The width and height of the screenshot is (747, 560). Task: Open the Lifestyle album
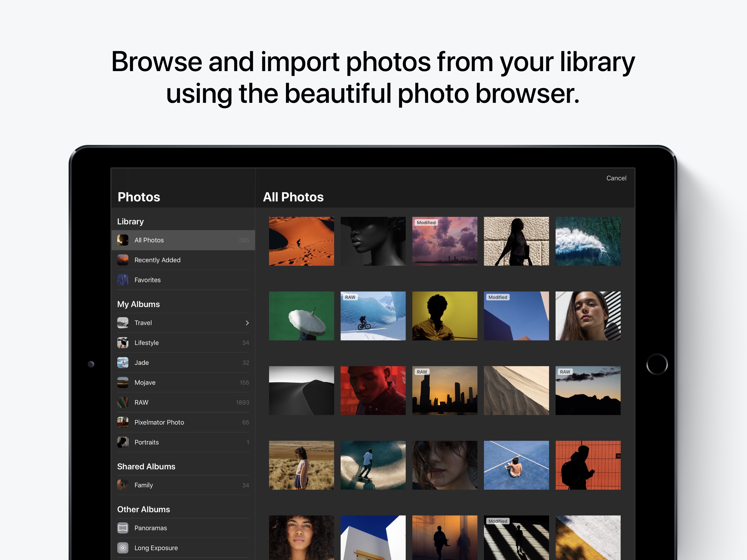tap(183, 343)
